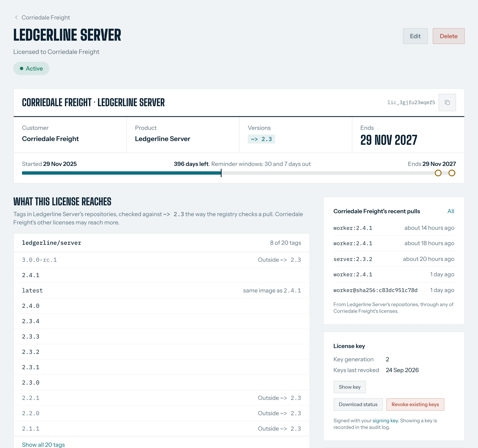
Task: Click the server:2.3.2 recent pull
Action: coord(394,259)
